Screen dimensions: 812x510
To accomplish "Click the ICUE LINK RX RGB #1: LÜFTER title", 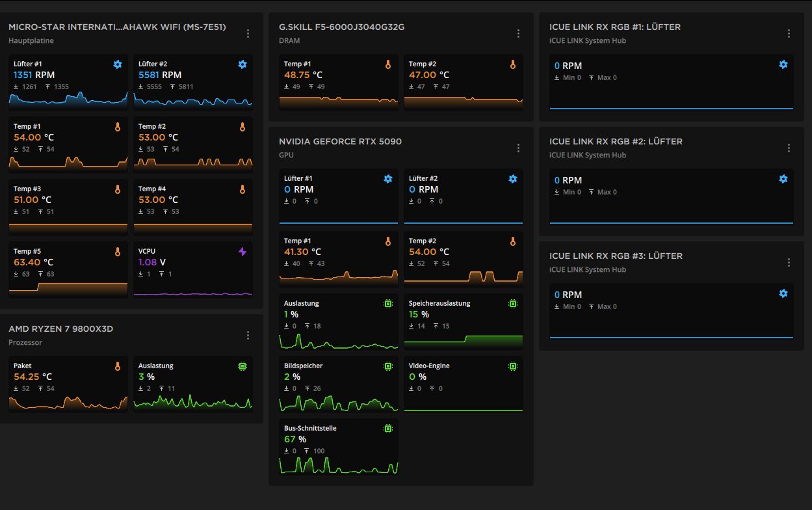I will pos(615,27).
